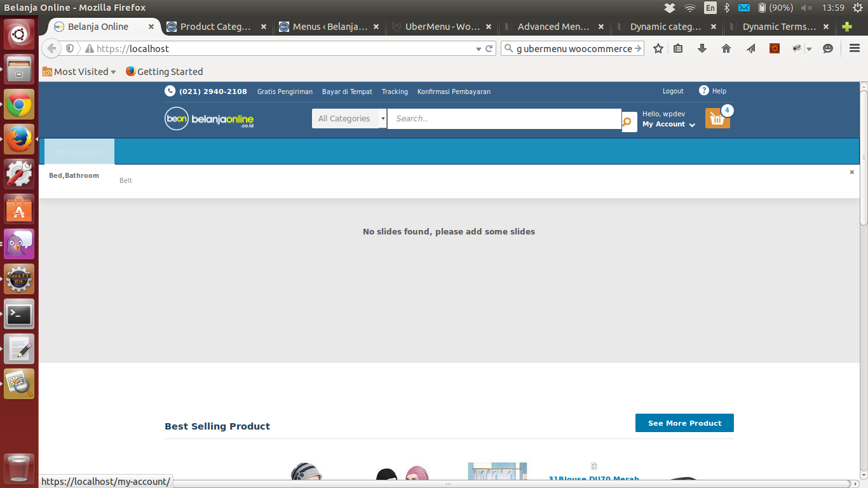Bookmark this page with the star icon
This screenshot has width=868, height=488.
tap(658, 48)
